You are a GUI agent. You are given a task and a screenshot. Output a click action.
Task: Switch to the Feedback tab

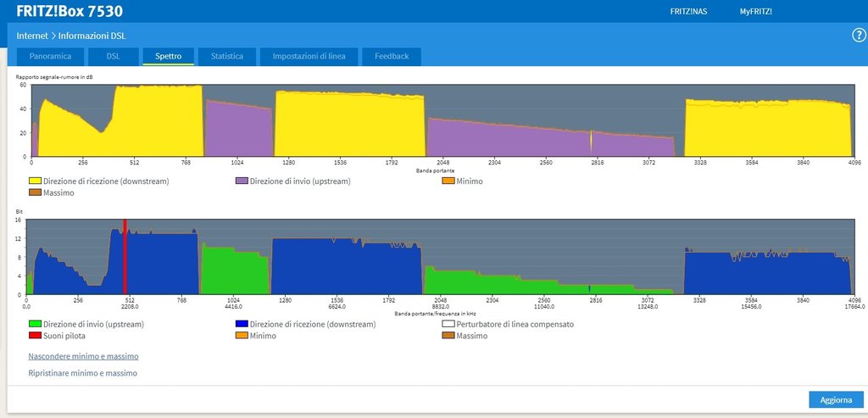[392, 56]
